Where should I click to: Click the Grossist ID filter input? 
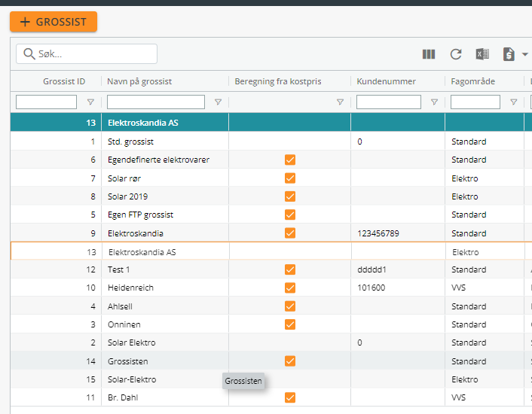point(46,102)
